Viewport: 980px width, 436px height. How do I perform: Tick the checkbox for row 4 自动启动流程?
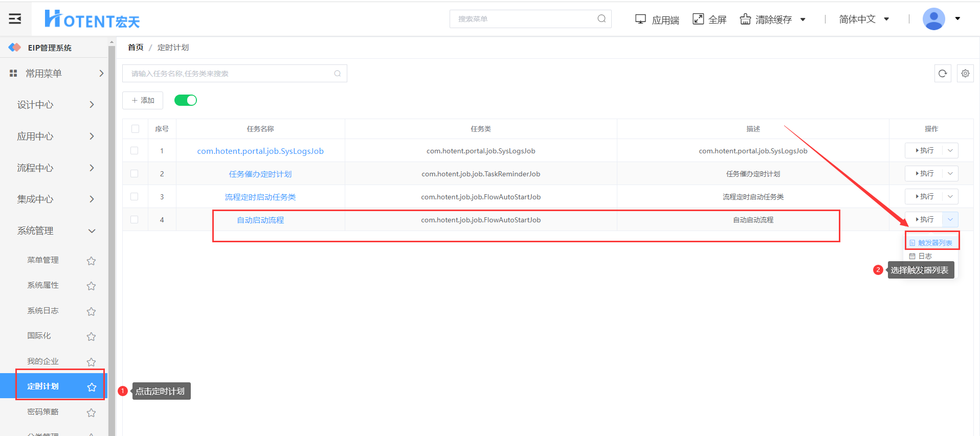click(x=135, y=220)
